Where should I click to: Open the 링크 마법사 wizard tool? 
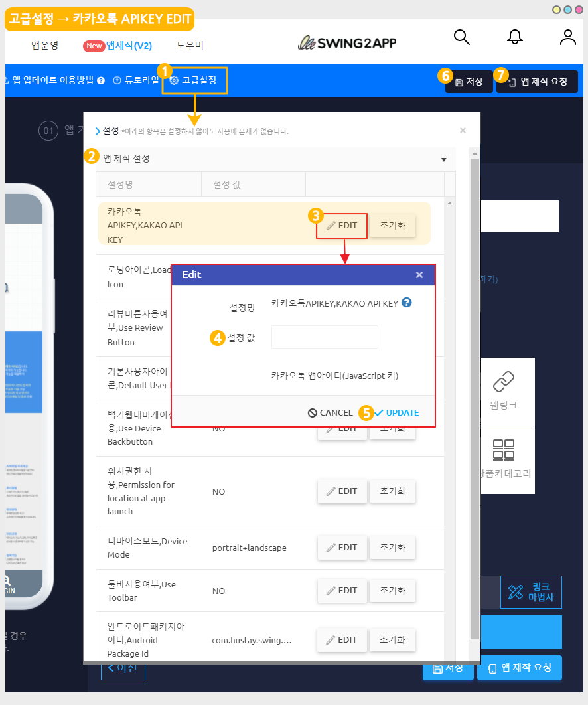point(531,592)
